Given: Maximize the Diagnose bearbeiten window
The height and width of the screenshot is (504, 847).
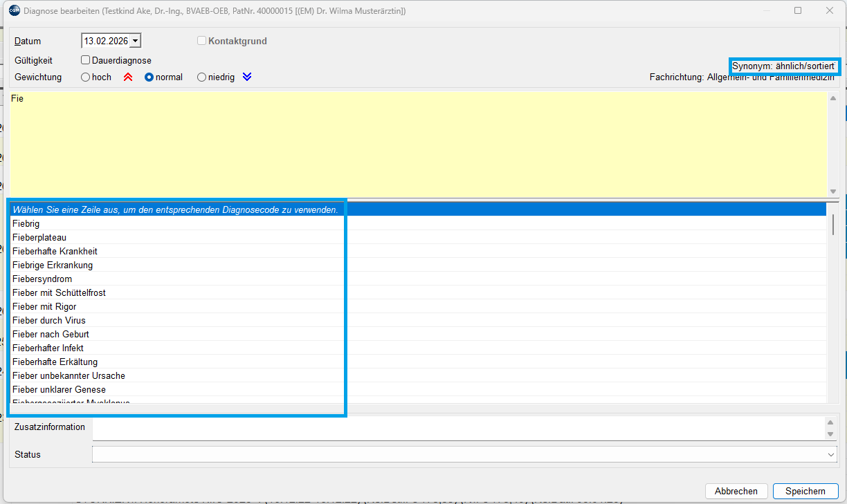Looking at the screenshot, I should 798,10.
